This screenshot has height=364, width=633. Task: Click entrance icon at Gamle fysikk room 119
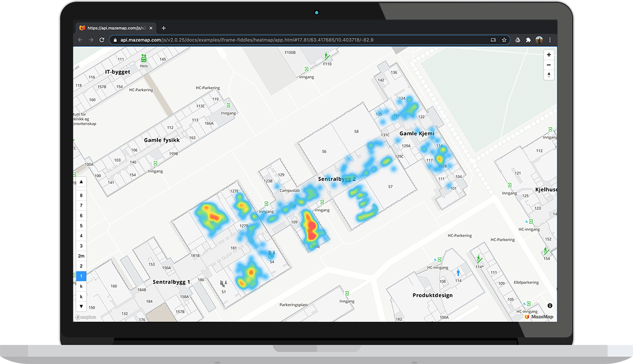click(228, 105)
